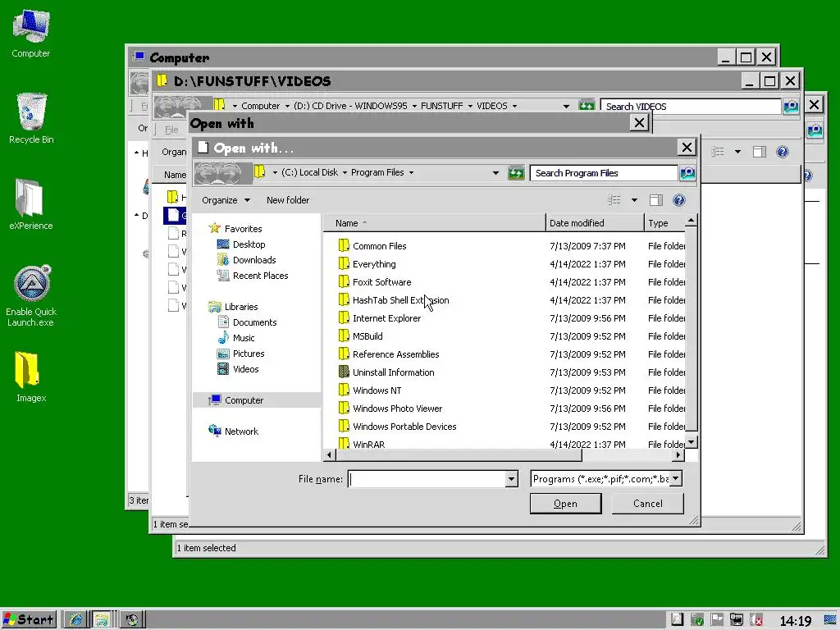Open the Imagex desktop folder
The width and height of the screenshot is (840, 630).
pos(30,377)
